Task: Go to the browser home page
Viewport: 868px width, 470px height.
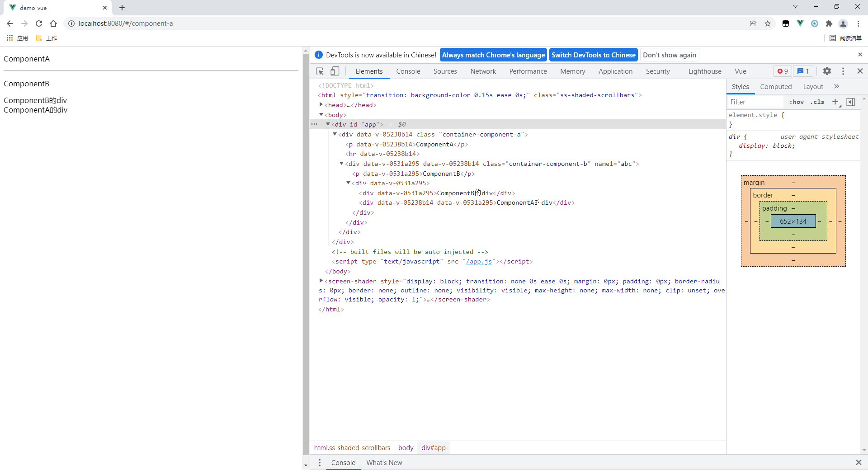Action: click(53, 23)
